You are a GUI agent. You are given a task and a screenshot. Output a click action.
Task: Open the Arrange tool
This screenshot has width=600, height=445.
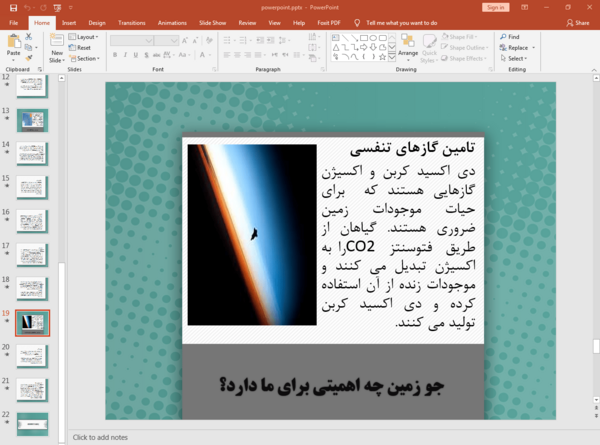pyautogui.click(x=408, y=48)
